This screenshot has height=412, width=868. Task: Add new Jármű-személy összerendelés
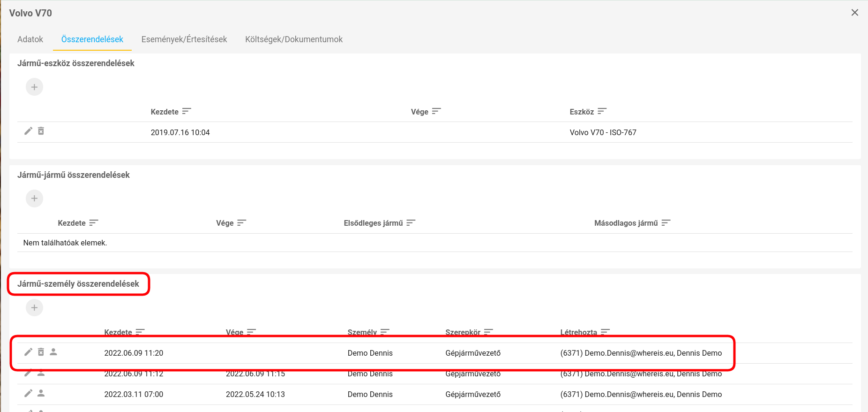click(x=34, y=308)
